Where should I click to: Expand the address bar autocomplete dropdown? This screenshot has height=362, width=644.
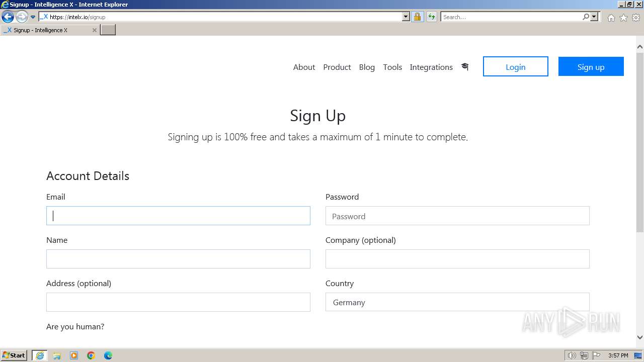[x=406, y=17]
